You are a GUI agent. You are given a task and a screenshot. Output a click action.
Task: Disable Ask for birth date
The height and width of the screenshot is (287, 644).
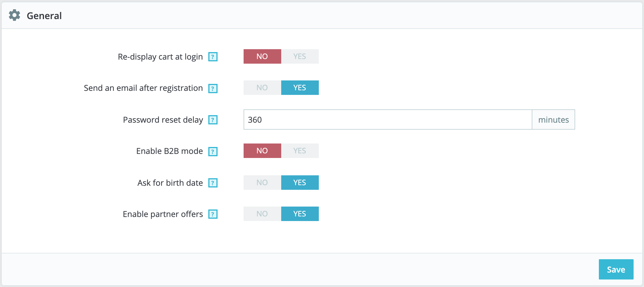pos(262,183)
